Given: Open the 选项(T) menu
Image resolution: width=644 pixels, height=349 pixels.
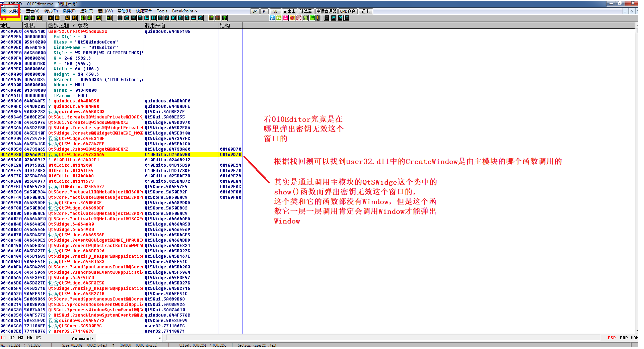Looking at the screenshot, I should tap(87, 11).
